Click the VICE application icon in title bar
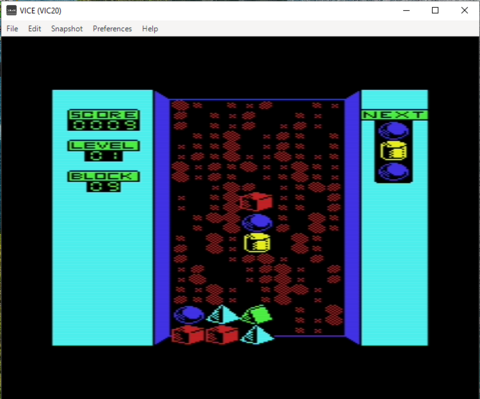 [x=11, y=10]
